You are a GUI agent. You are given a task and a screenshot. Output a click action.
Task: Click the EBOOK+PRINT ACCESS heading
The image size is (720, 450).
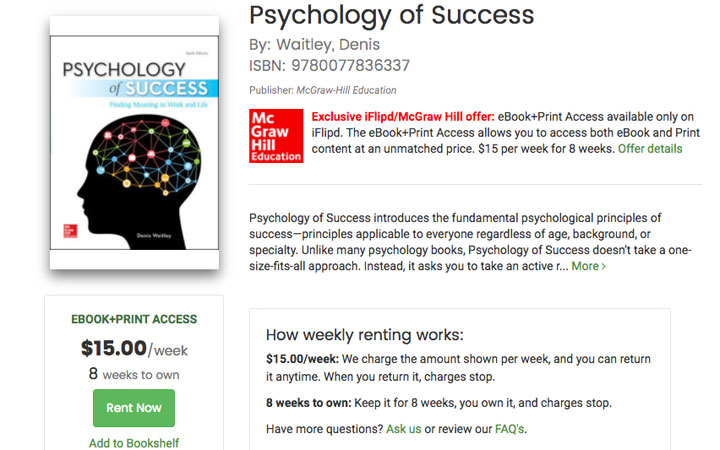tap(134, 319)
